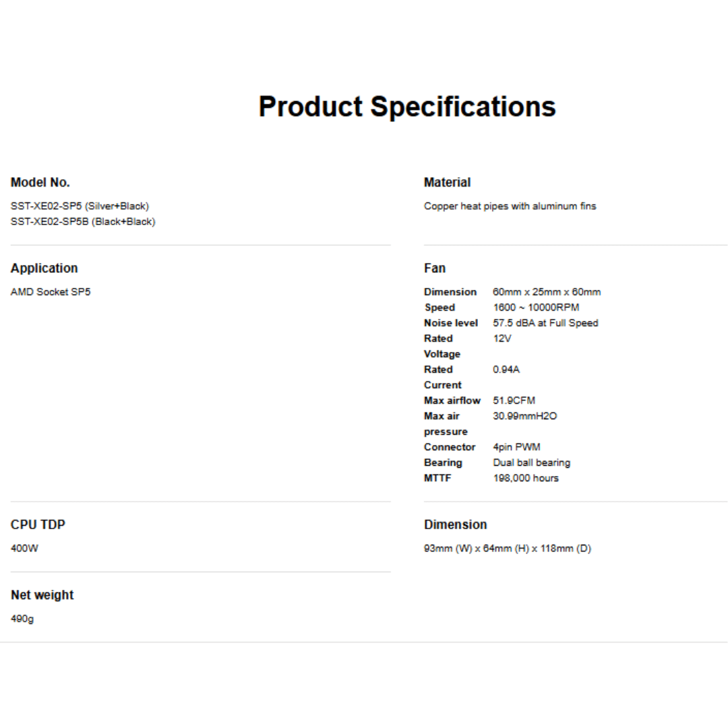Viewport: 728px width, 728px height.
Task: Click the copper heat pipes material description
Action: tap(510, 206)
